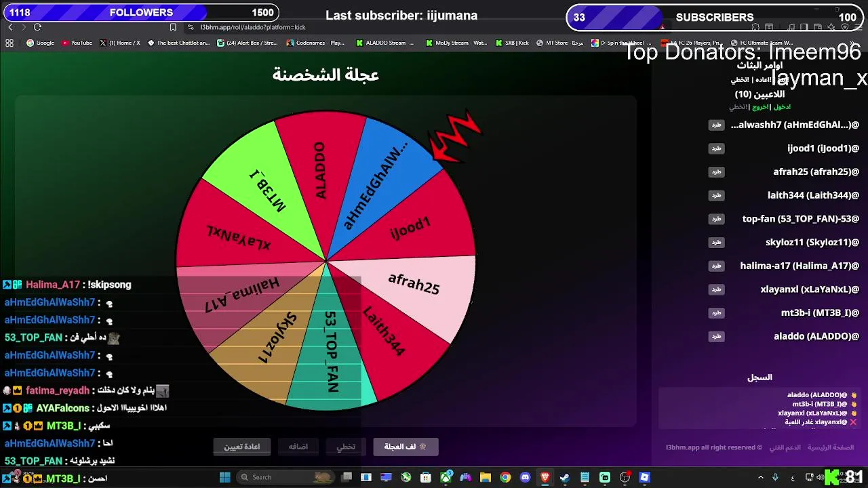Open الدعم الفني technical support footer link
This screenshot has height=488, width=868.
785,447
